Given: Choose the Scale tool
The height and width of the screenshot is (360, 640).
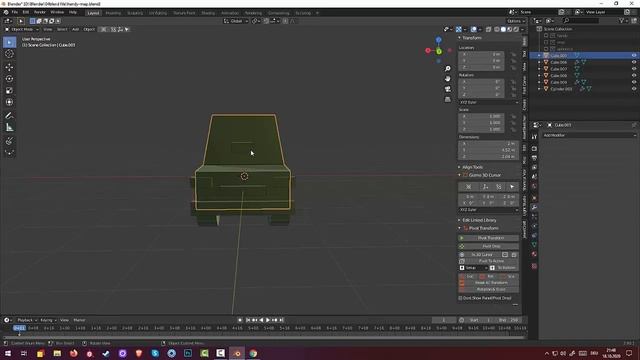Looking at the screenshot, I should tap(9, 91).
